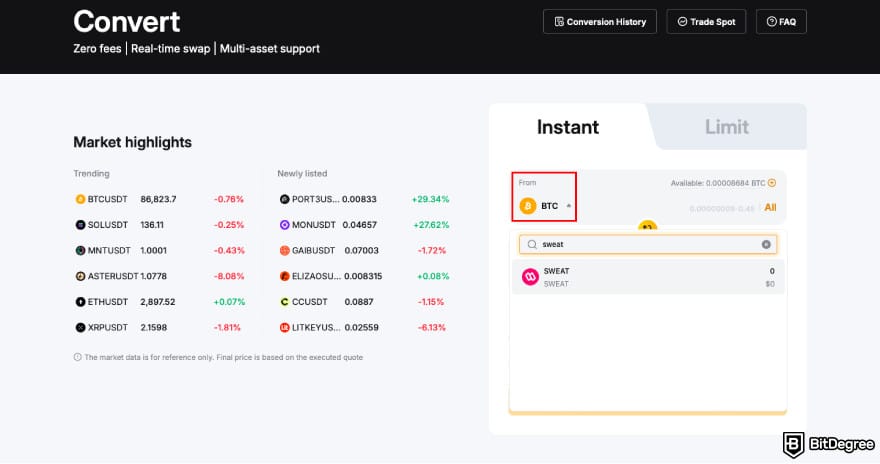
Task: Switch to the Limit tab
Action: click(727, 127)
